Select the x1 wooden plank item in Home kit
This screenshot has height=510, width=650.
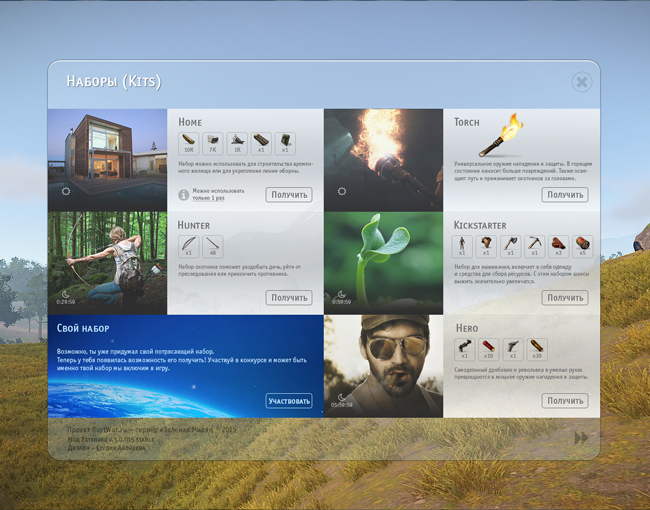(261, 143)
